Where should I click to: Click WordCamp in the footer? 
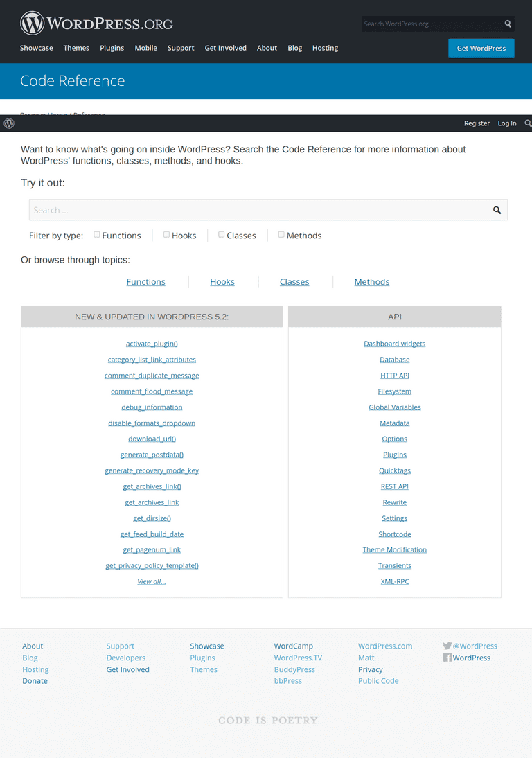293,646
